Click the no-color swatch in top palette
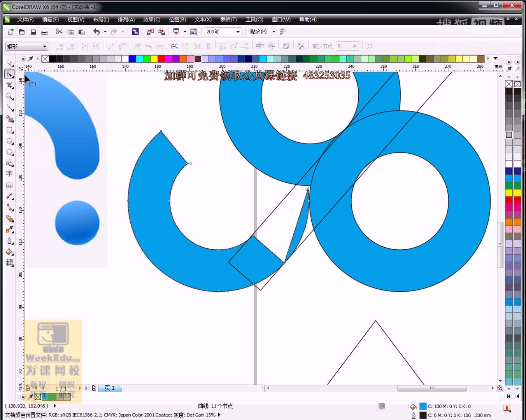The image size is (526, 420). [45, 59]
